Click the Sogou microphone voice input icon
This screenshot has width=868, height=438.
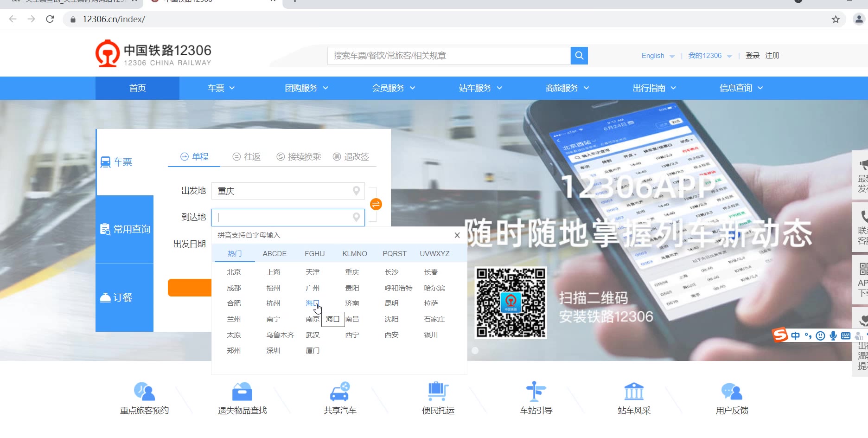point(833,336)
